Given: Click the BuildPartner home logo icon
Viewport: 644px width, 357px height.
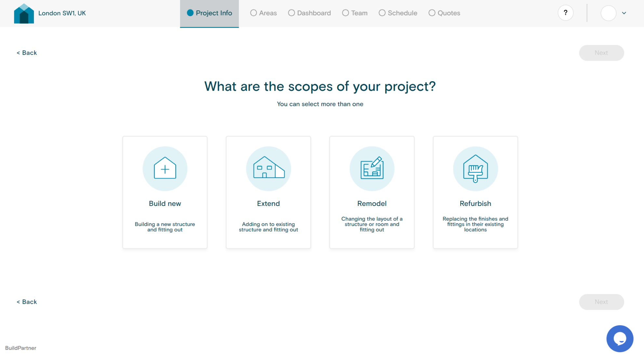Looking at the screenshot, I should [24, 13].
